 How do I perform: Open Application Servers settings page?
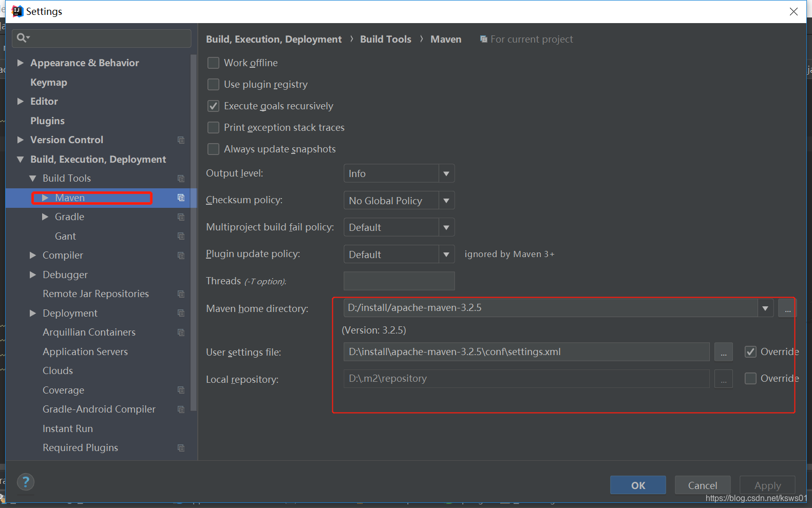pyautogui.click(x=85, y=352)
